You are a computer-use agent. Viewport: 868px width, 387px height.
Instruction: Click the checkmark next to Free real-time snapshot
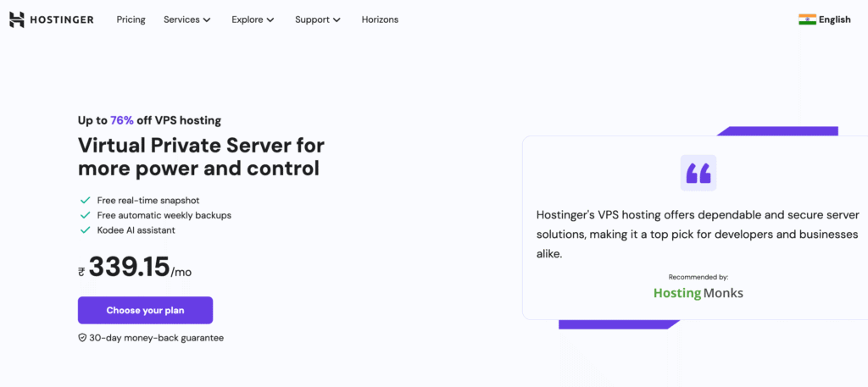pyautogui.click(x=86, y=200)
